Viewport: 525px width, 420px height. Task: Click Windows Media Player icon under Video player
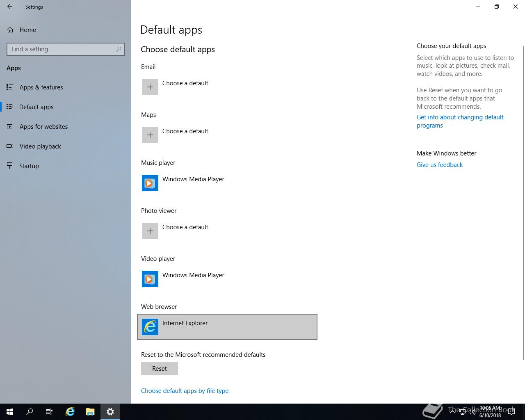pos(150,279)
